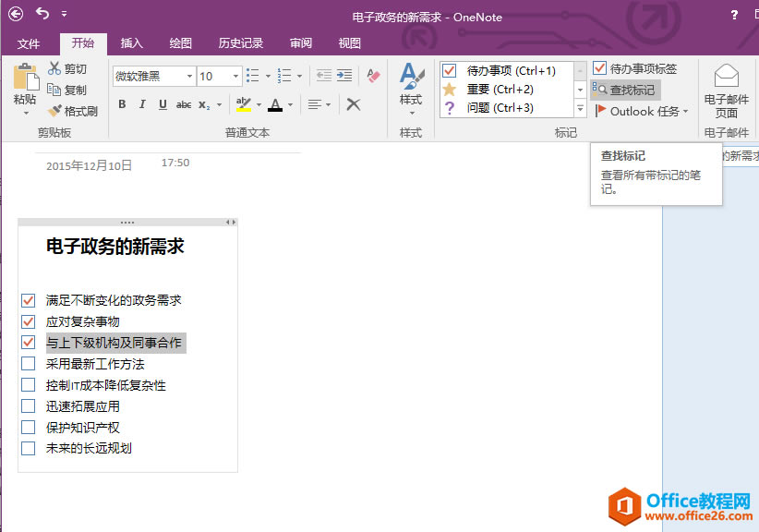Screen dimensions: 759x532
Task: Click the subscript icon
Action: click(x=203, y=105)
